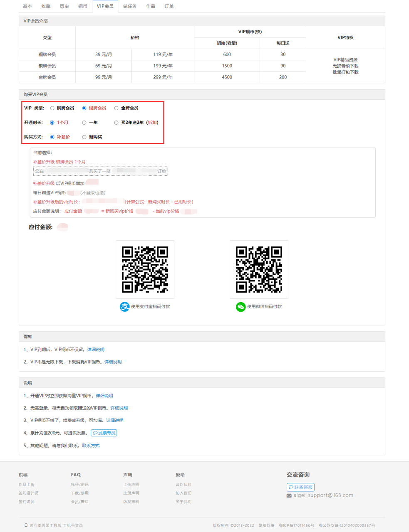The width and height of the screenshot is (409, 532).
Task: Click the 发票专员 chat button
Action: 104,433
